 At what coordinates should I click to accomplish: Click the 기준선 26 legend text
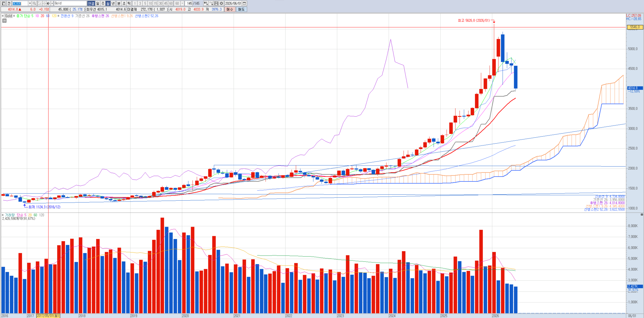(x=82, y=16)
